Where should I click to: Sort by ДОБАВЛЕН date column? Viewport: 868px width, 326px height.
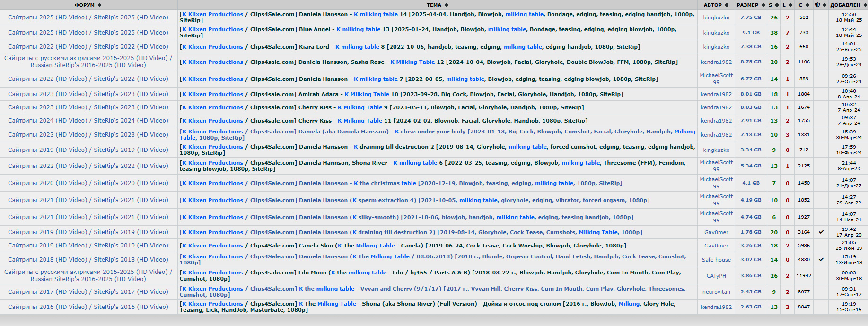coord(848,5)
